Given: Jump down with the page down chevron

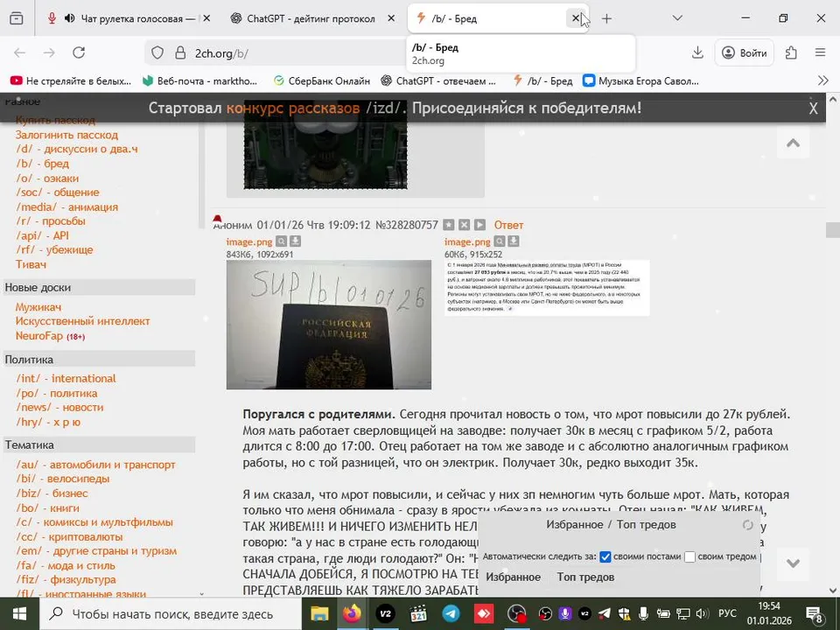Looking at the screenshot, I should pyautogui.click(x=793, y=563).
